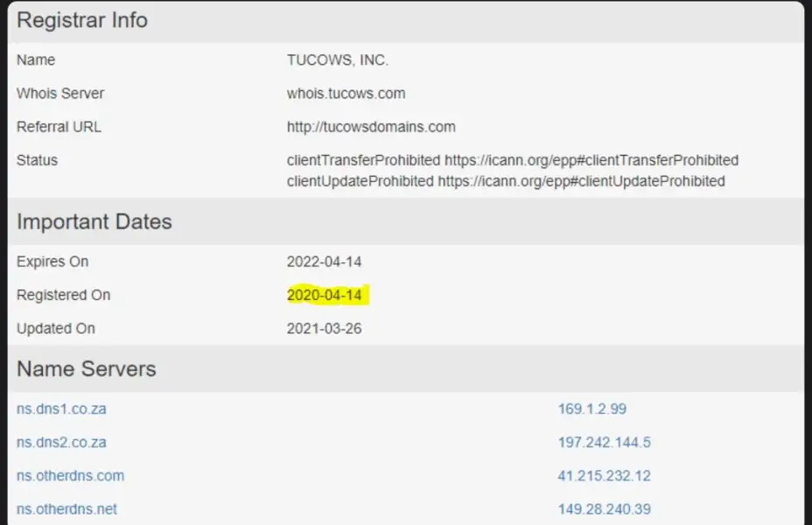Click the ns.otherdns.net link

coord(66,509)
